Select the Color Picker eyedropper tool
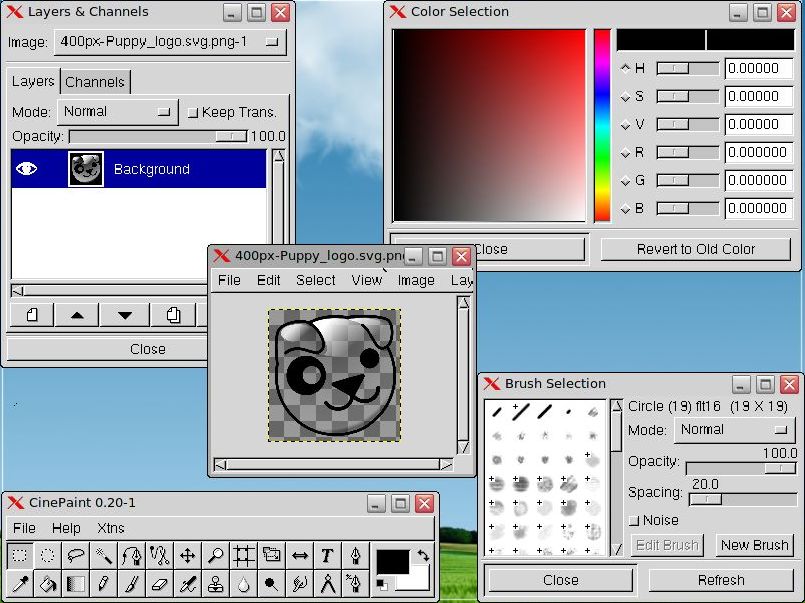The height and width of the screenshot is (603, 805). (20, 583)
